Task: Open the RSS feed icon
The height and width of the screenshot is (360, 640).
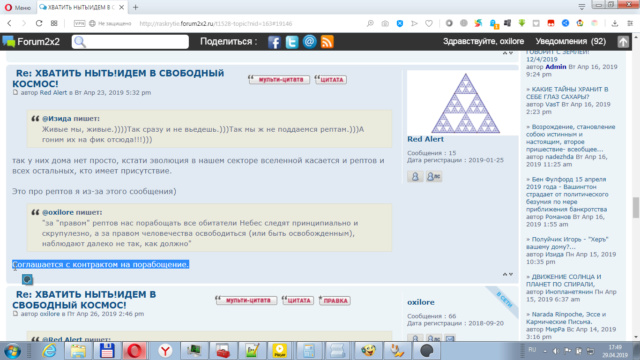Action: tap(327, 42)
